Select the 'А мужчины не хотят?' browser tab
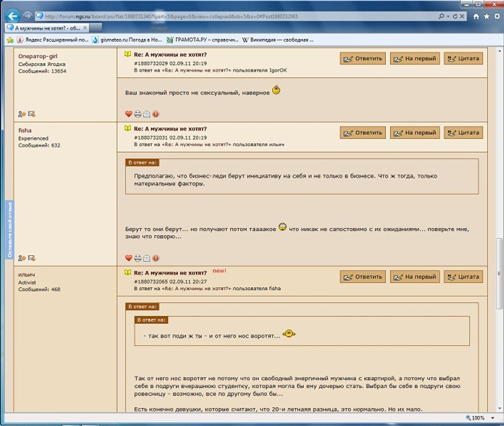 [47, 28]
